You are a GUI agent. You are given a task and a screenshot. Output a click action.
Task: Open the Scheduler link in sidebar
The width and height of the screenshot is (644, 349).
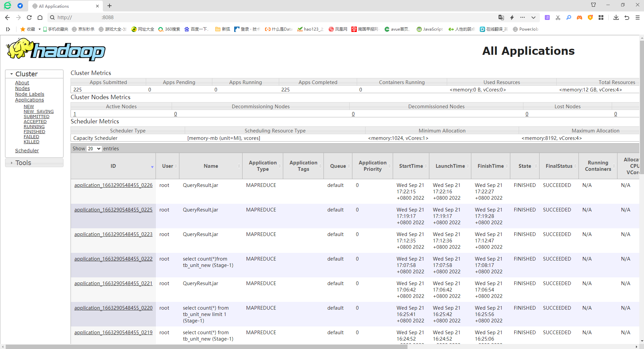coord(27,151)
